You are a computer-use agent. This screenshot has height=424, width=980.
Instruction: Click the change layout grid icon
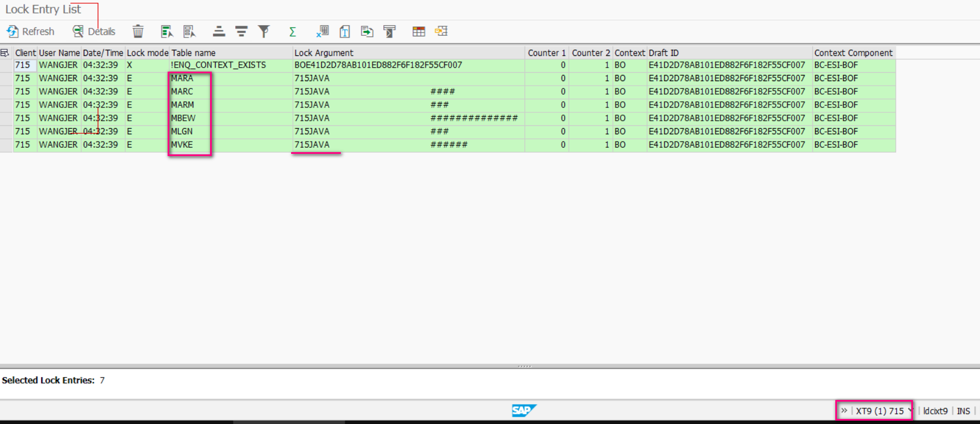pyautogui.click(x=418, y=31)
